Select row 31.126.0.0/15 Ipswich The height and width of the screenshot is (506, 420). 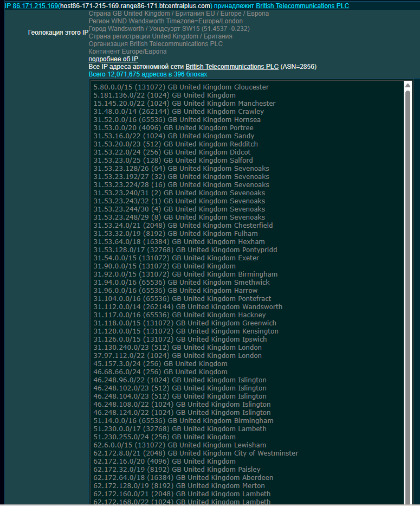(x=180, y=339)
